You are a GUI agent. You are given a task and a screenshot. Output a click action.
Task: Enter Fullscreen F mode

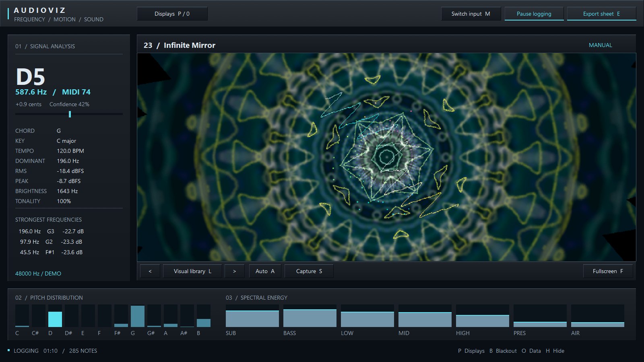(x=608, y=271)
